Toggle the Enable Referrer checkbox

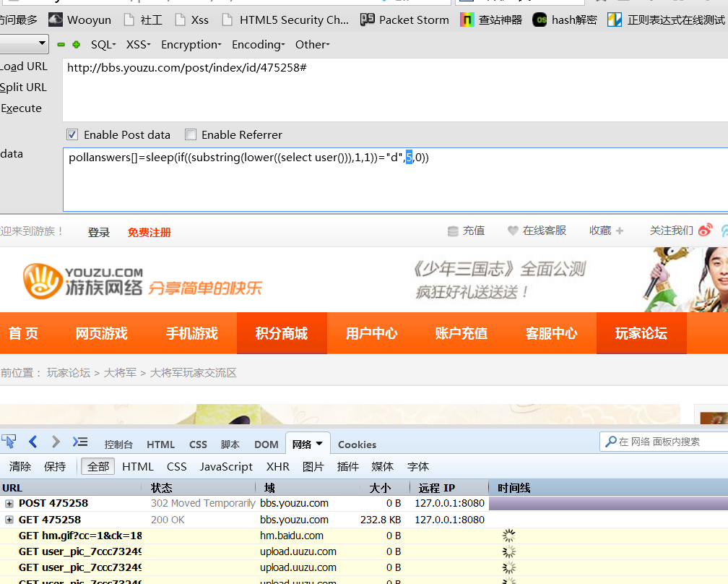[191, 134]
